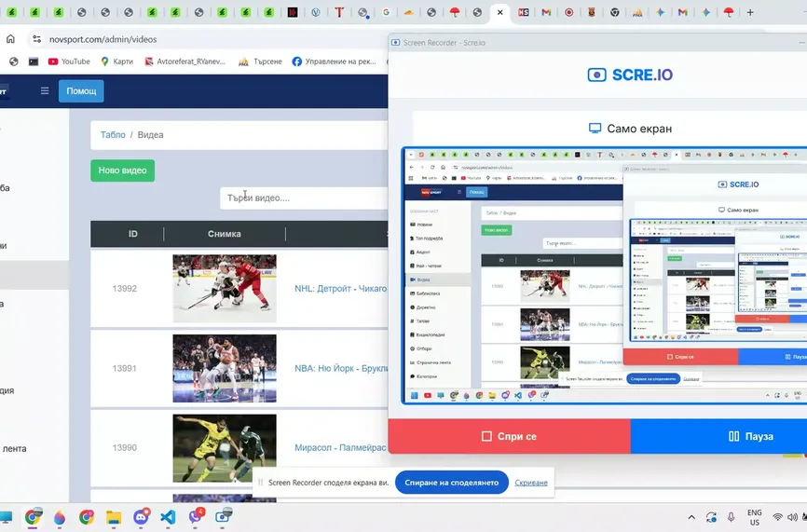
Task: Open the YouTube bookmark
Action: tap(68, 61)
